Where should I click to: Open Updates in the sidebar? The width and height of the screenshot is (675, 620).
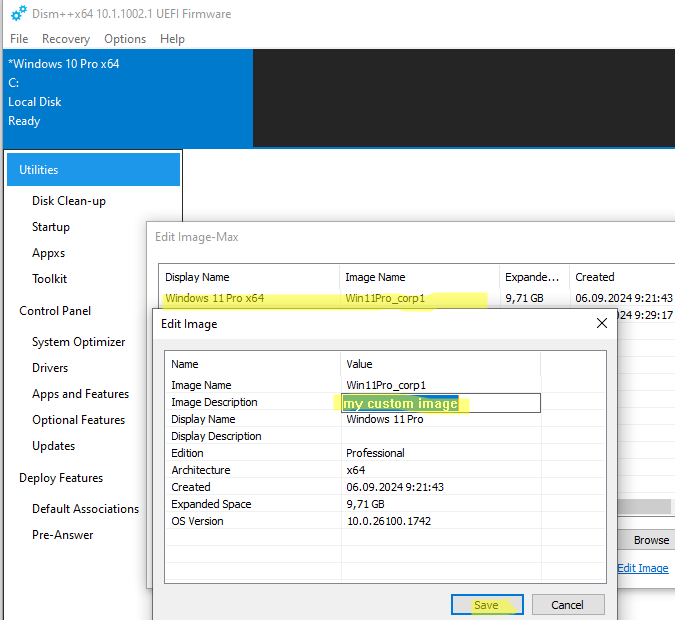[x=53, y=446]
